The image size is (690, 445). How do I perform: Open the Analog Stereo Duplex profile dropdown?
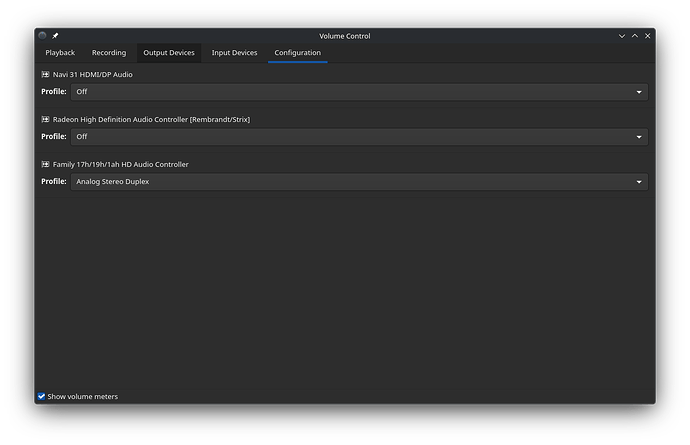(359, 182)
